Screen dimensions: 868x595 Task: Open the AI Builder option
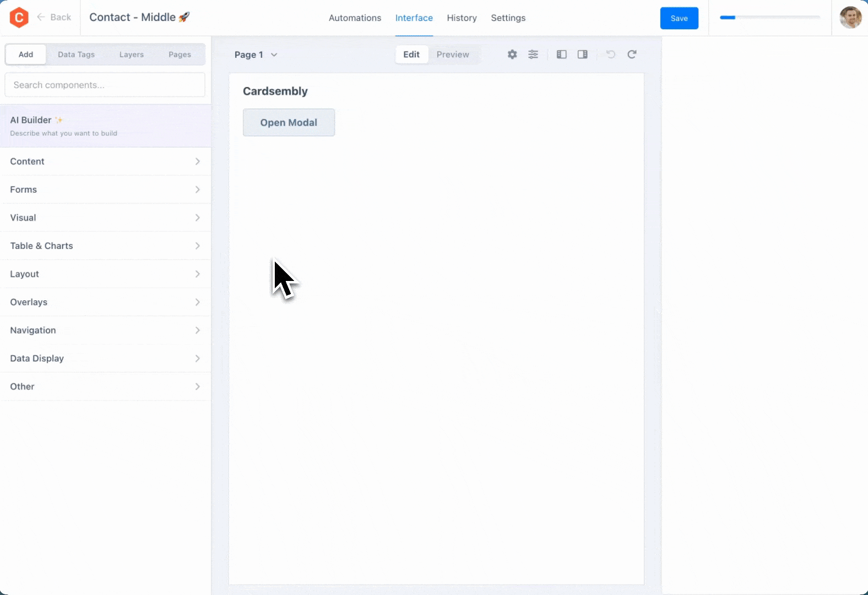[105, 126]
